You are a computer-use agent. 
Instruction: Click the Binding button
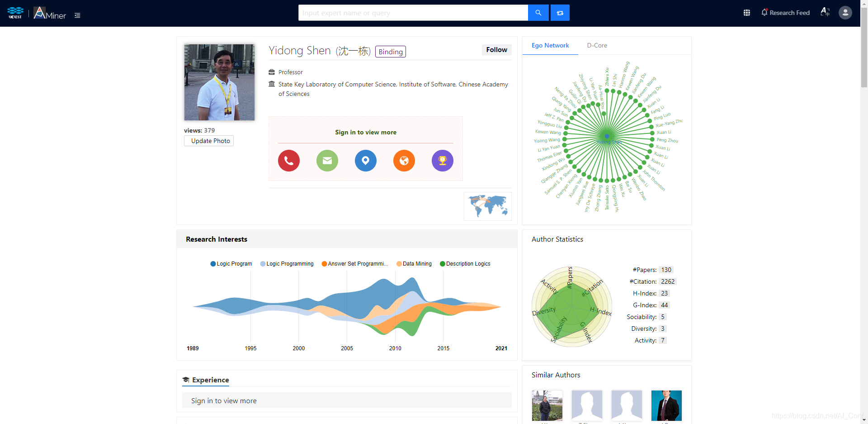391,52
